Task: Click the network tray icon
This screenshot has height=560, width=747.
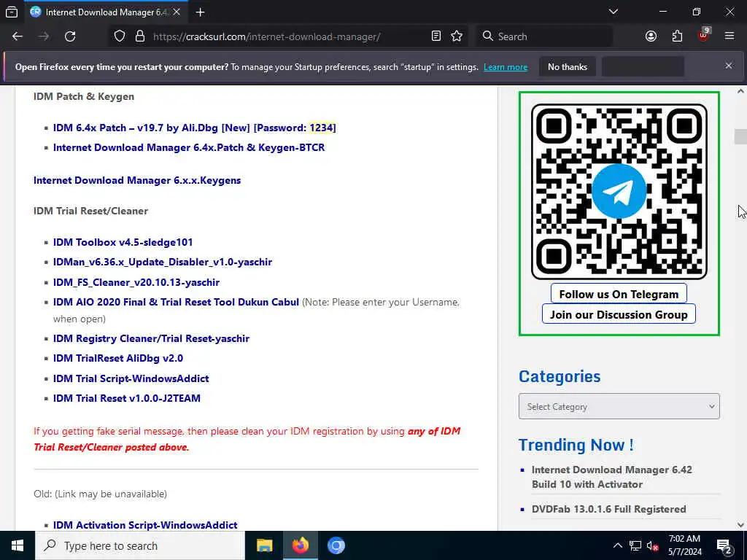Action: [635, 545]
